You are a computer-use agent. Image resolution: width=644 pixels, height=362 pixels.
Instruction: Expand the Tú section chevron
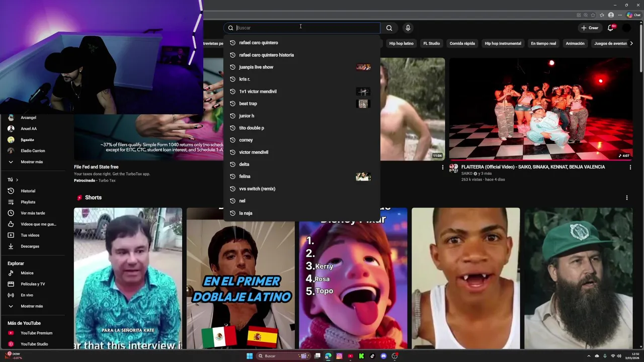17,179
